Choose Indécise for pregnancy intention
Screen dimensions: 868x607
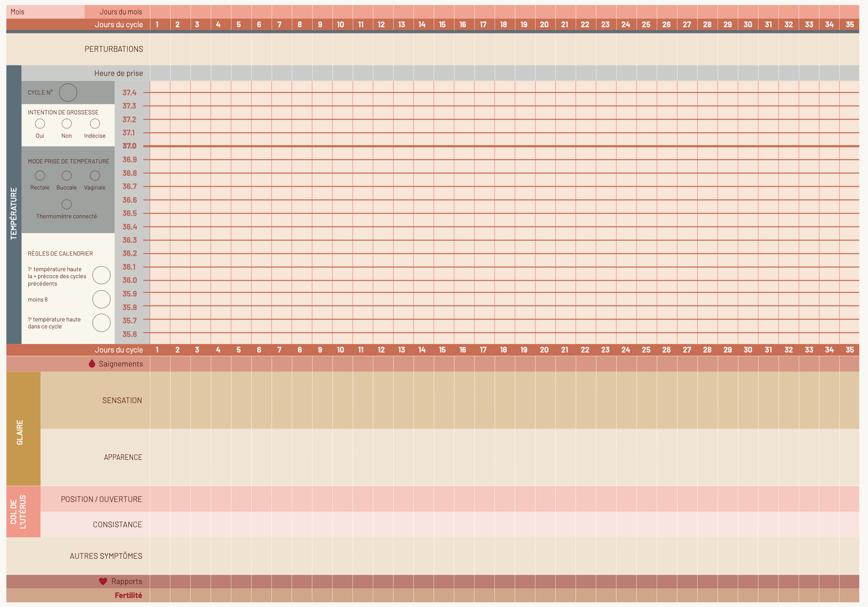pyautogui.click(x=95, y=124)
